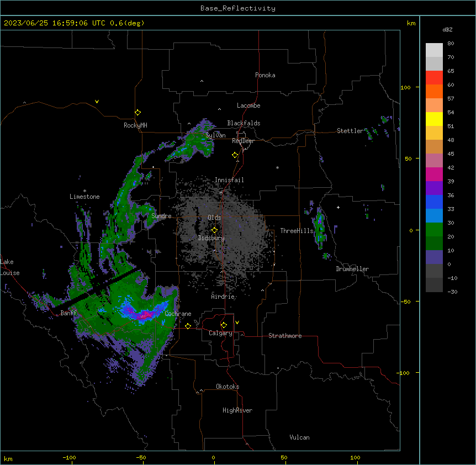
Task: Click the asterisk marker above Limestone
Action: coord(84,191)
